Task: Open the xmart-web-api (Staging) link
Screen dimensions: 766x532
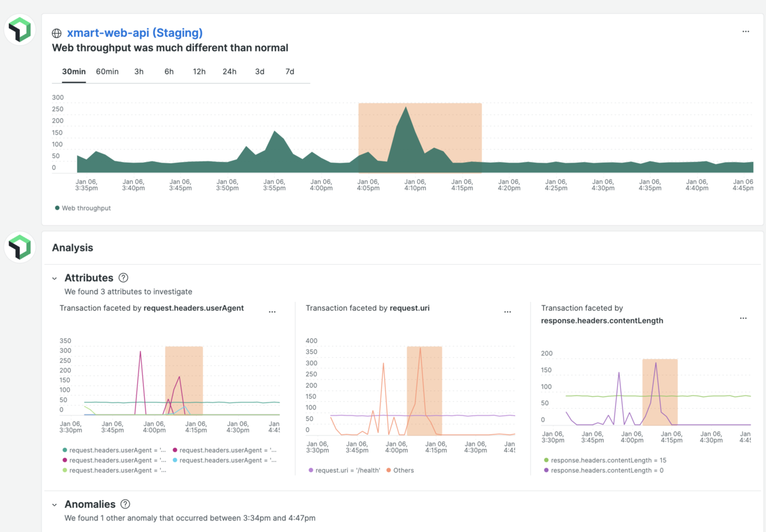Action: coord(135,33)
